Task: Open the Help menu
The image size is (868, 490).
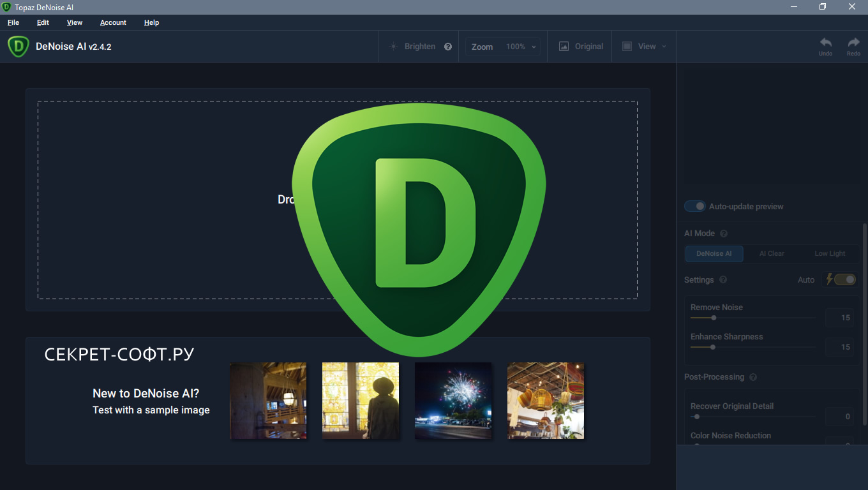Action: point(151,22)
